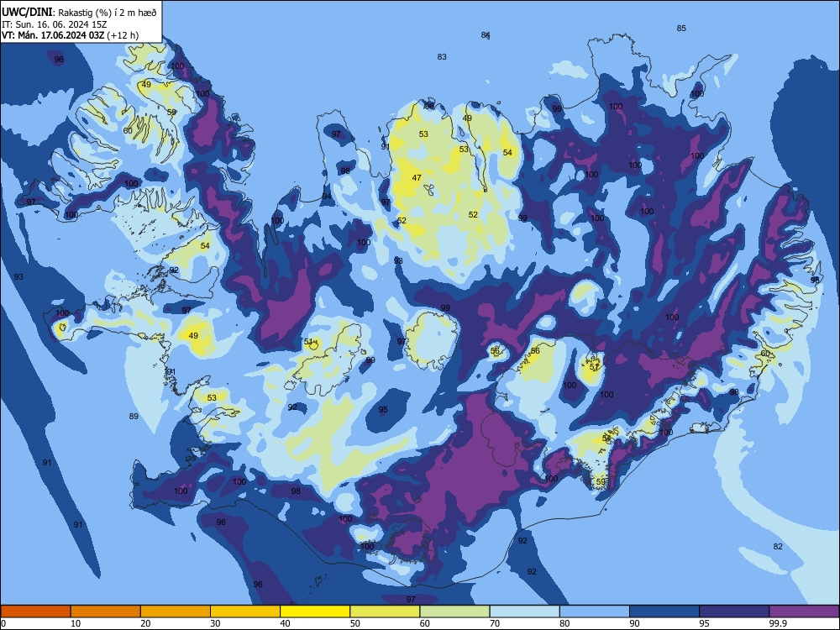Select the 20–30 amber legend swatch

(176, 612)
